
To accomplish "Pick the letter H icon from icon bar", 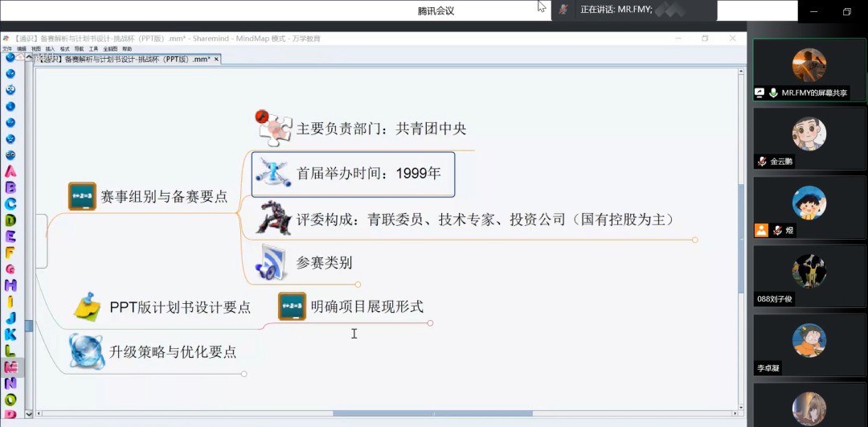I will pyautogui.click(x=10, y=285).
